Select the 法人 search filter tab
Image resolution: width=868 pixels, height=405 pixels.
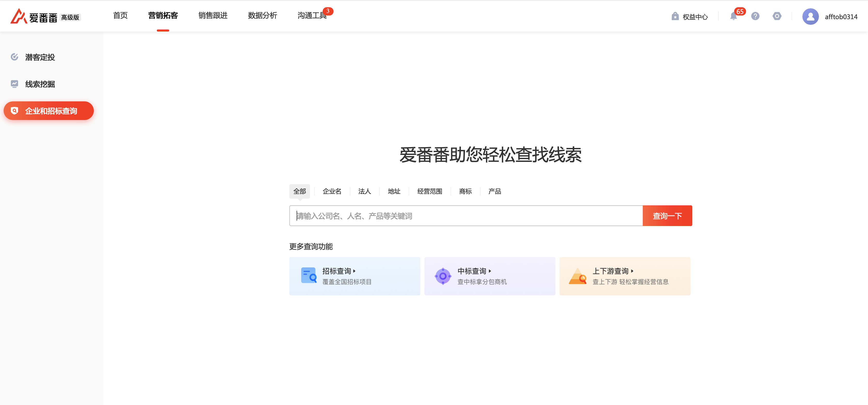pyautogui.click(x=364, y=192)
